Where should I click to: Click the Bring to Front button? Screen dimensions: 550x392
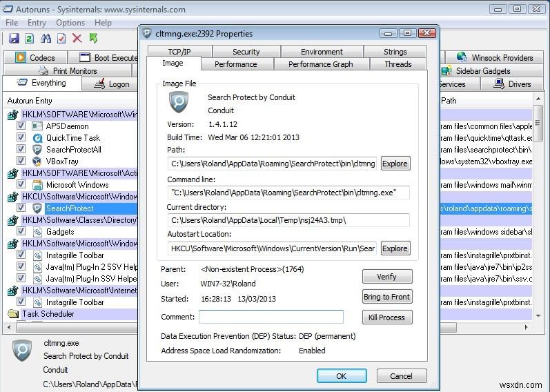point(387,297)
